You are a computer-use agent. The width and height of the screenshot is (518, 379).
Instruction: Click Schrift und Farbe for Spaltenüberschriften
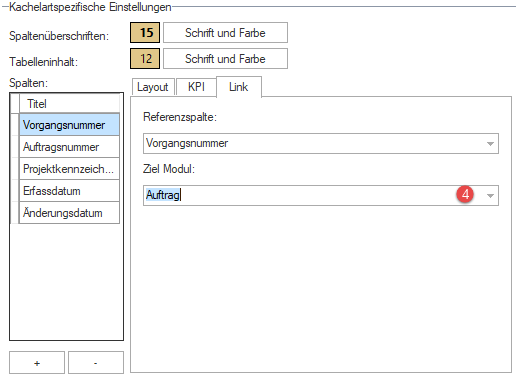click(225, 33)
